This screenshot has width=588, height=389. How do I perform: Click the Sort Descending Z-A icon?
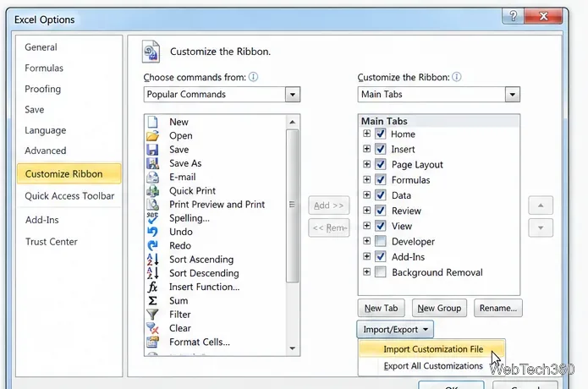pyautogui.click(x=152, y=273)
